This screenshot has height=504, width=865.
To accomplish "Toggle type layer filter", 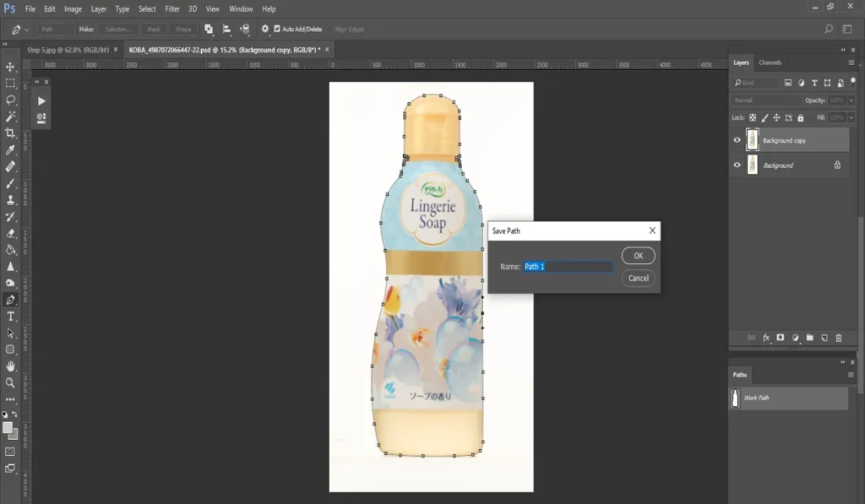I will pos(814,83).
